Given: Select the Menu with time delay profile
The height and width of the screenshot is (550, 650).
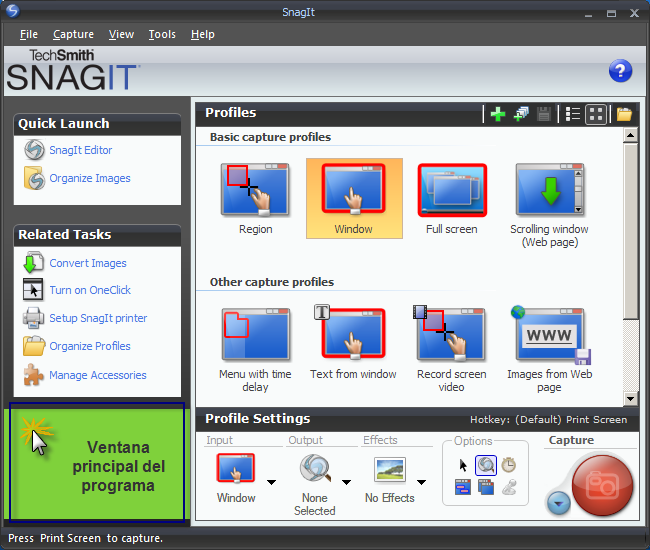Looking at the screenshot, I should pos(255,350).
